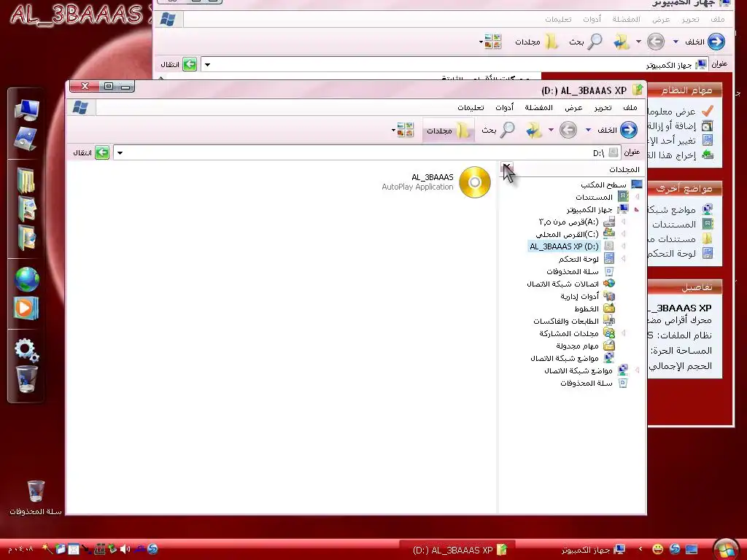The image size is (747, 560).
Task: Expand the مجلدات المشاركة tree node
Action: click(x=623, y=333)
